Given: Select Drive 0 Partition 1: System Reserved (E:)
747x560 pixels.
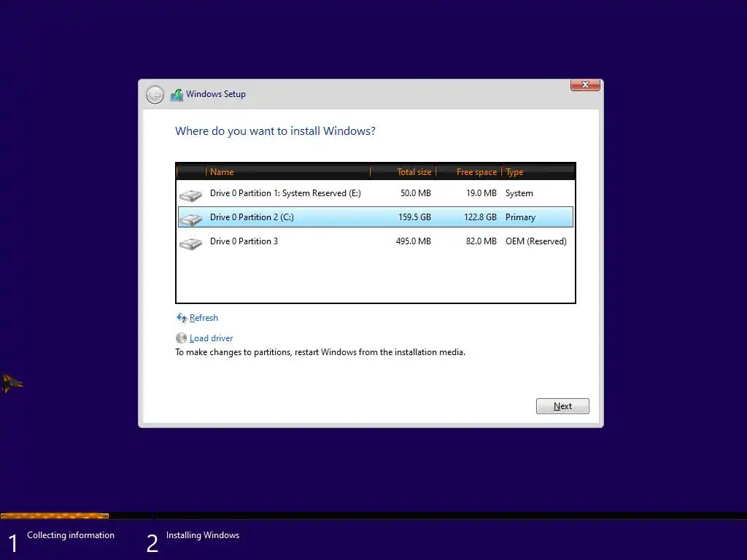Looking at the screenshot, I should click(x=376, y=193).
